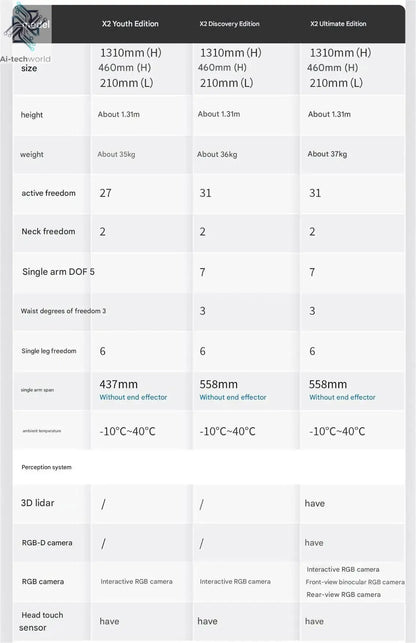416x643 pixels.
Task: Click the Discovery Edition active freedom 31
Action: tap(205, 193)
